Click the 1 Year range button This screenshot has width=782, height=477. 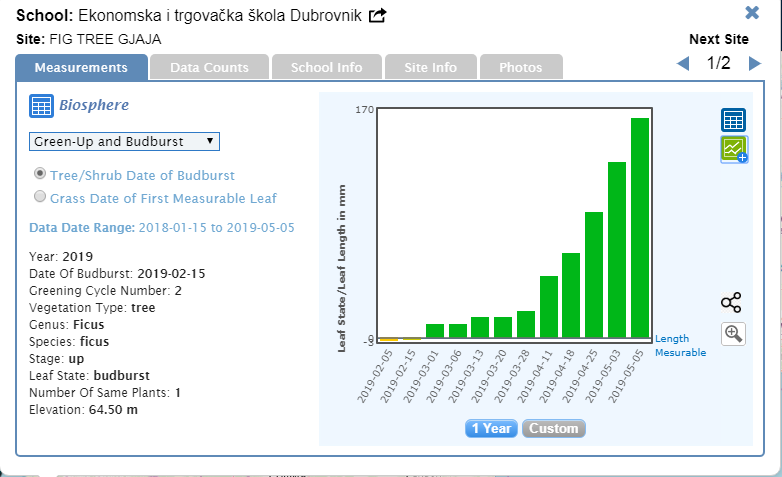491,428
